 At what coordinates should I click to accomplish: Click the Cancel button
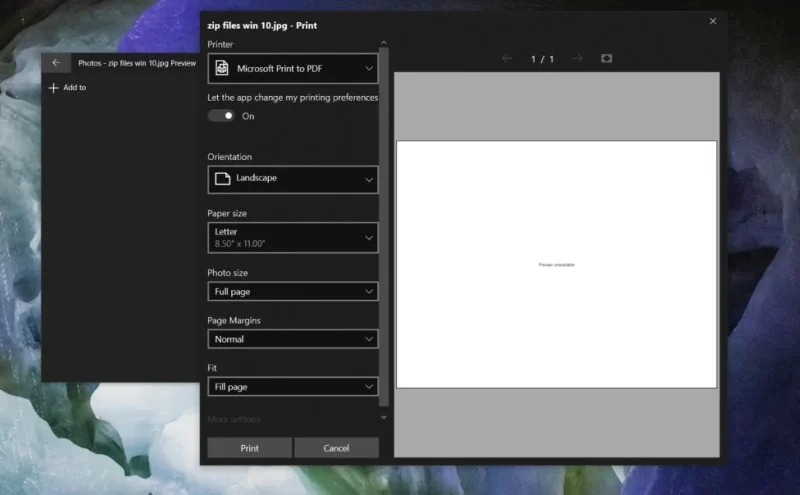336,448
